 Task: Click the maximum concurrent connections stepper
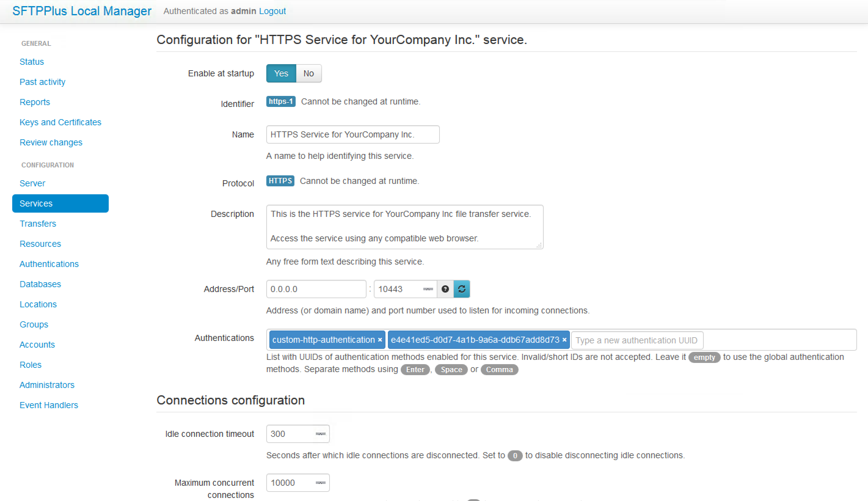point(320,483)
